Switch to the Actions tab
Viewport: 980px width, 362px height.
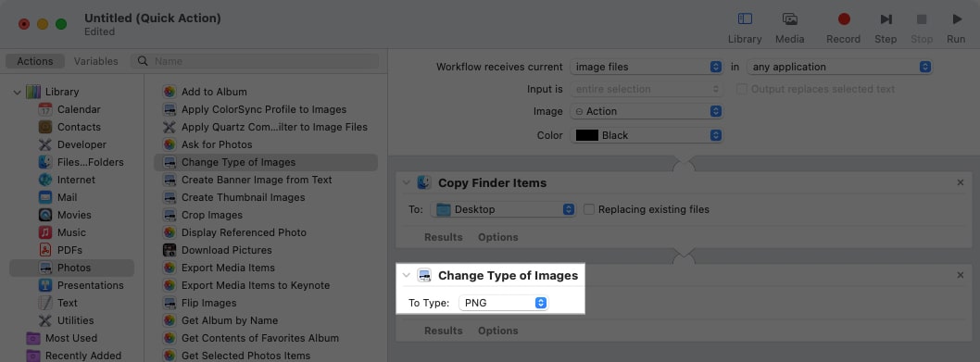[35, 61]
